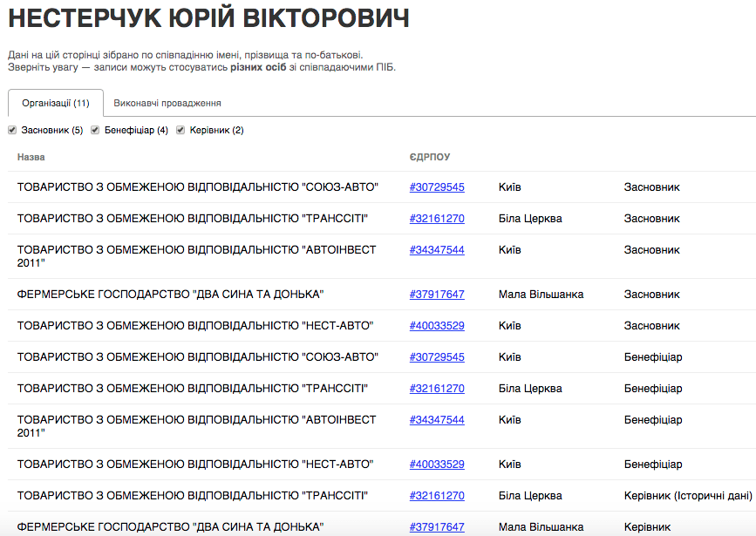Image resolution: width=756 pixels, height=536 pixels.
Task: Open link #34347544 in АВТОІНВЕСТ 2011 Засновник row
Action: 437,249
